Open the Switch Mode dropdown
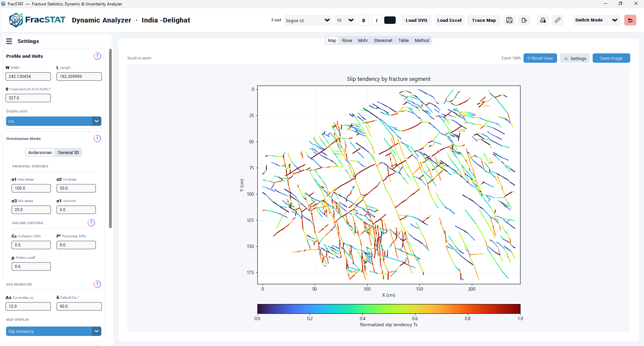The image size is (644, 346). [596, 20]
